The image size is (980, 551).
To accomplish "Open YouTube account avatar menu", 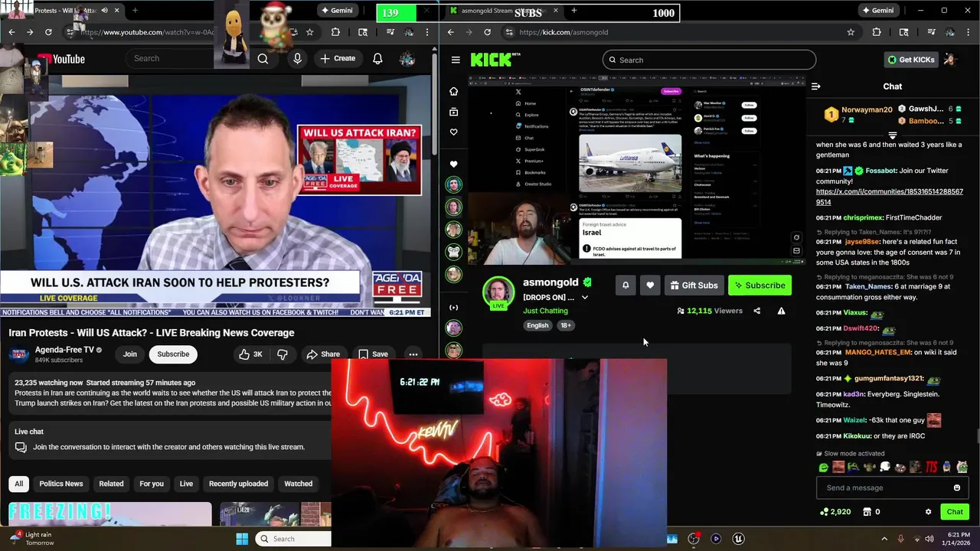I will [407, 59].
